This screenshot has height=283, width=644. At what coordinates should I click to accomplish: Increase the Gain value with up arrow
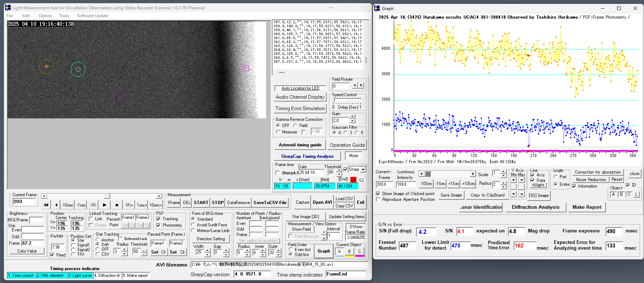[352, 117]
